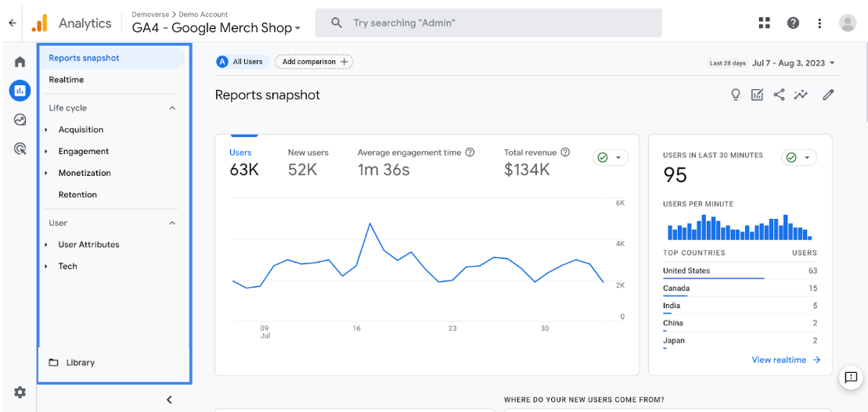
Task: Open the trend insights sparkle icon
Action: (x=801, y=95)
